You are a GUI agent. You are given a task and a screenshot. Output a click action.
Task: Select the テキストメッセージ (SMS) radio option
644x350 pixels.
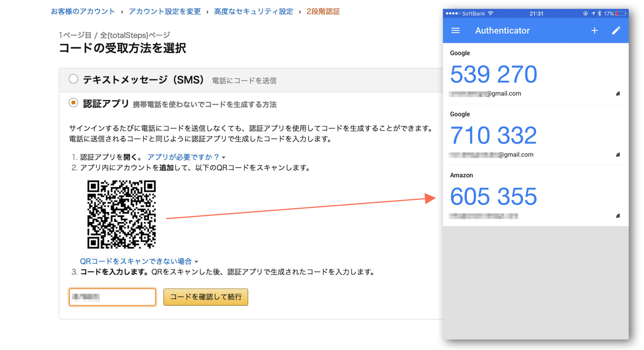[x=73, y=79]
